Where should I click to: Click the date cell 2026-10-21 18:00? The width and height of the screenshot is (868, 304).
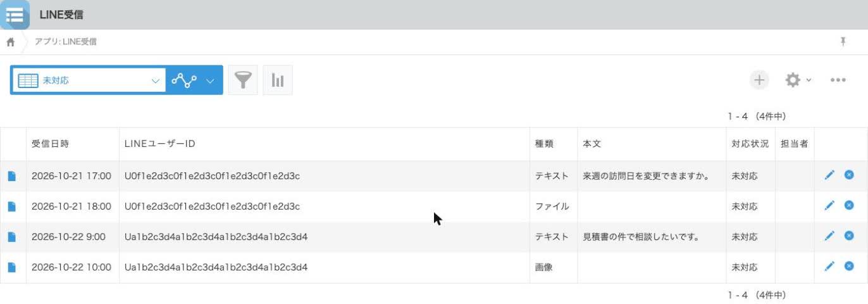pyautogui.click(x=71, y=206)
